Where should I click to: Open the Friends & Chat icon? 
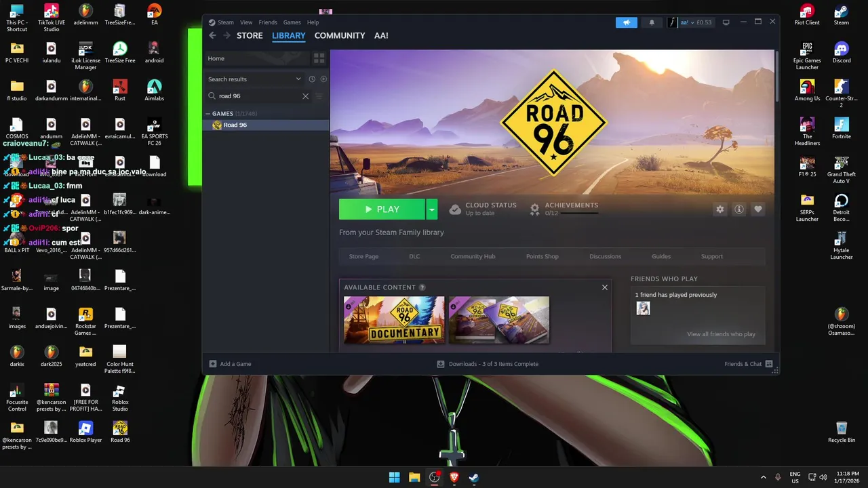pyautogui.click(x=769, y=364)
